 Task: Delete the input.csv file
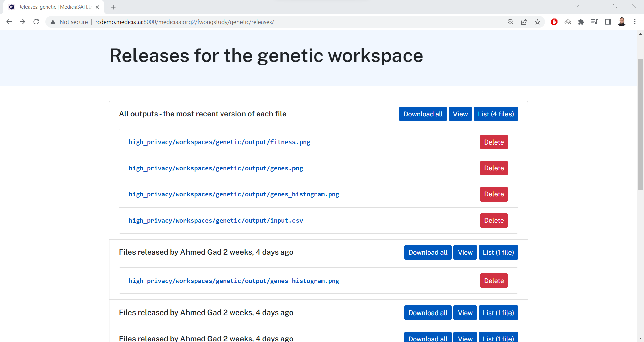click(x=494, y=221)
